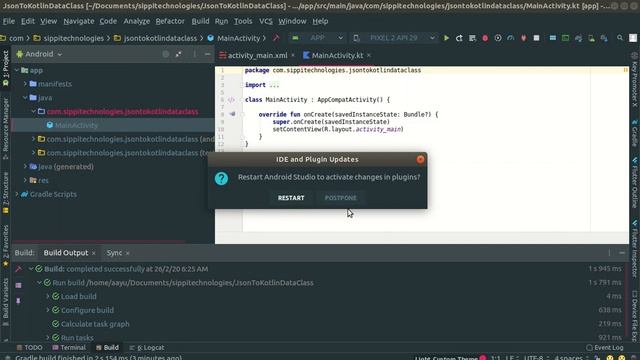Click the Run with Coverage icon
The width and height of the screenshot is (640, 360).
tap(498, 38)
